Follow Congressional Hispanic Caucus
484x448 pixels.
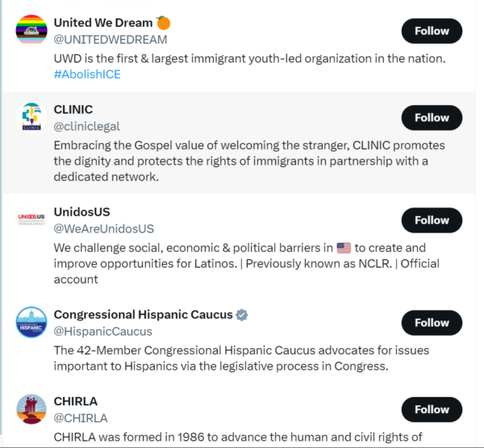tap(432, 323)
